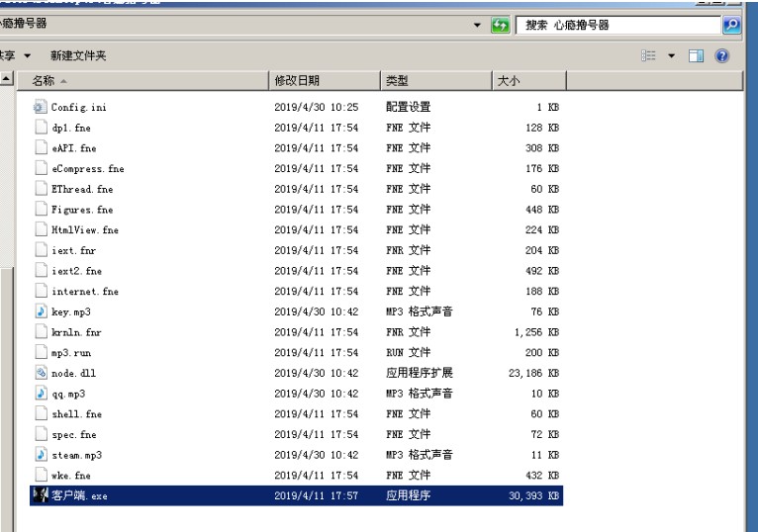The height and width of the screenshot is (532, 758).
Task: Sort by the 大小 column header
Action: (x=529, y=81)
